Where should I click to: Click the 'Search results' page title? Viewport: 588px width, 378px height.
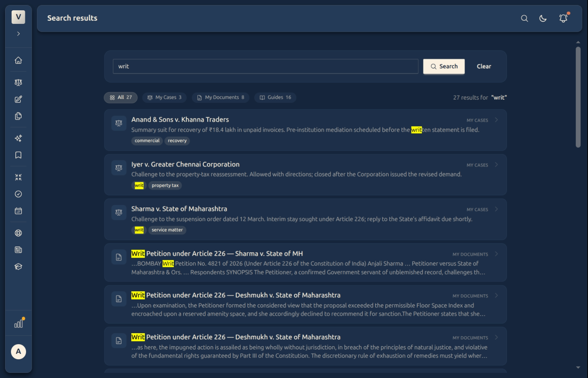tap(72, 18)
